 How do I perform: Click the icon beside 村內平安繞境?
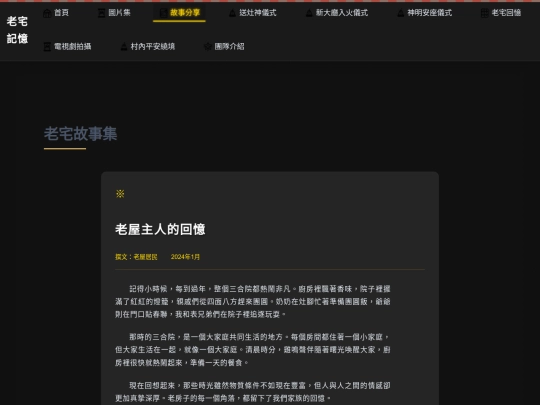[x=124, y=46]
